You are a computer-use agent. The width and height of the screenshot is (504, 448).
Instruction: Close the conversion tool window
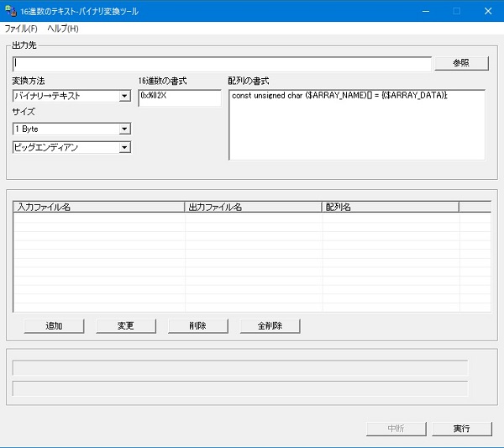point(488,11)
